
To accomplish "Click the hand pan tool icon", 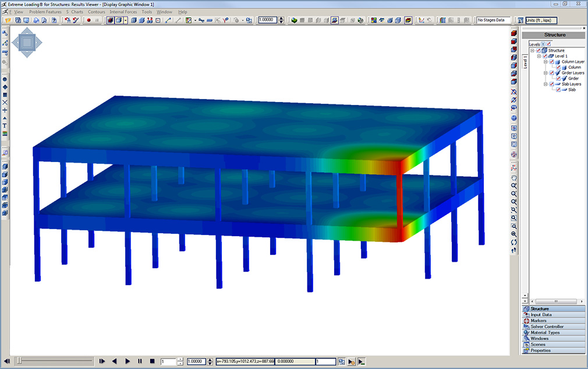I will click(x=513, y=177).
